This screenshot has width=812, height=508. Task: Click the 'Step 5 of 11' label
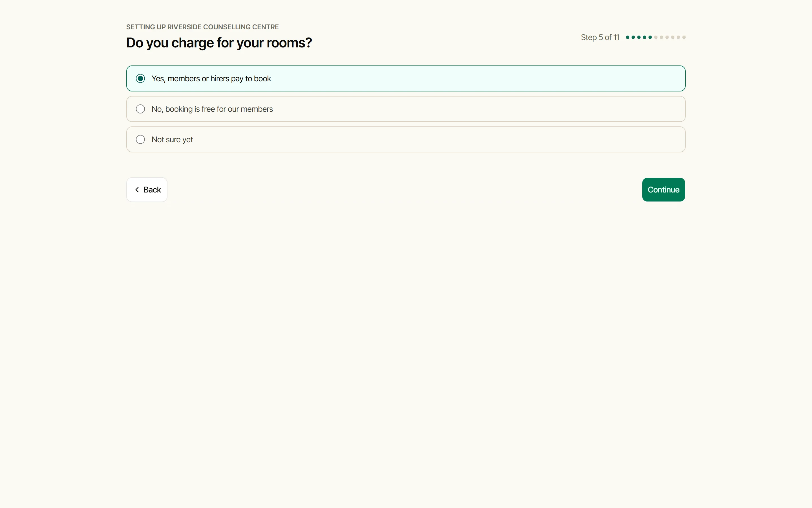(x=600, y=37)
